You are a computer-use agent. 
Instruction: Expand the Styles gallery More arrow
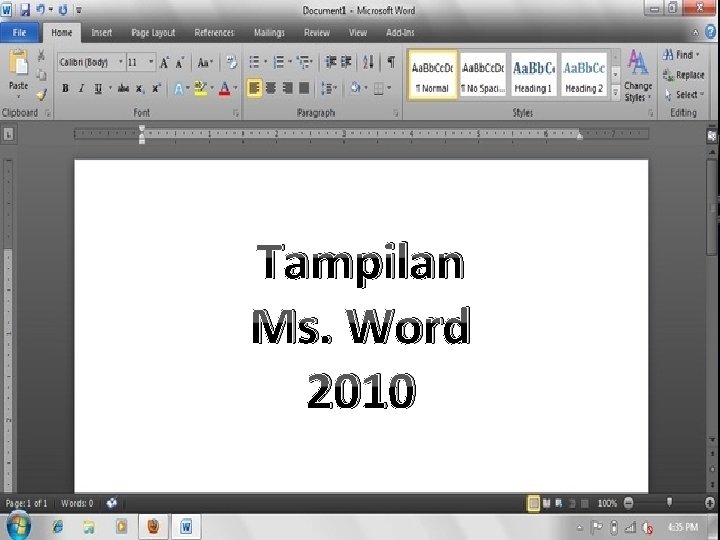[616, 93]
